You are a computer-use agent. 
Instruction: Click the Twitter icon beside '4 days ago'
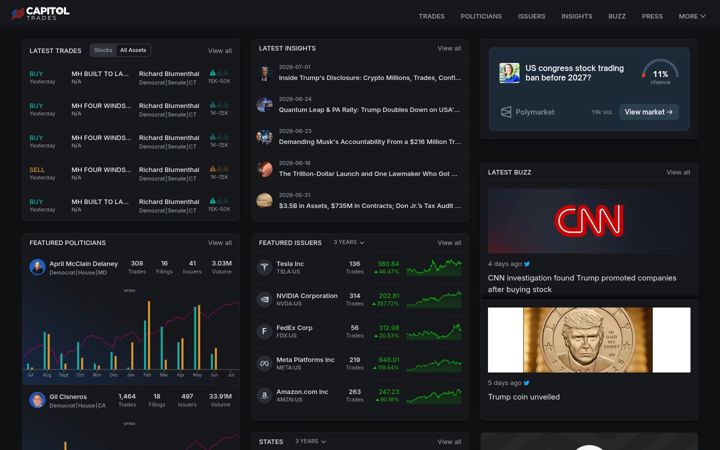click(x=527, y=264)
